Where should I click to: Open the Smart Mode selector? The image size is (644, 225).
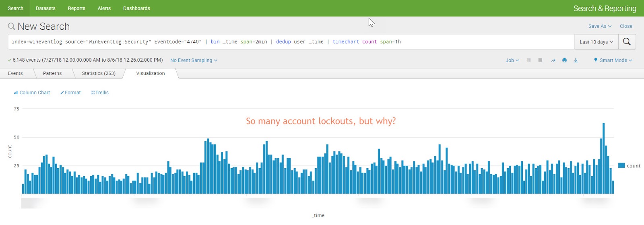(613, 60)
